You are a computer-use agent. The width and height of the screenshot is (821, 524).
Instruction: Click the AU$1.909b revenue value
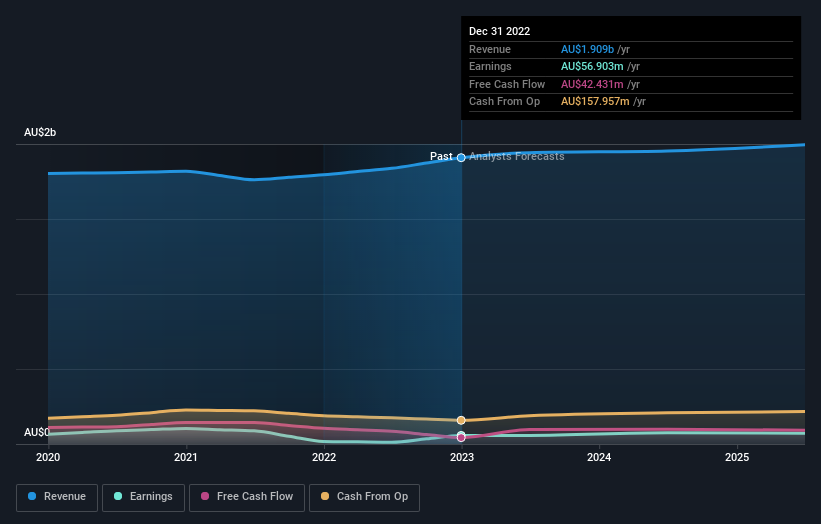tap(587, 49)
